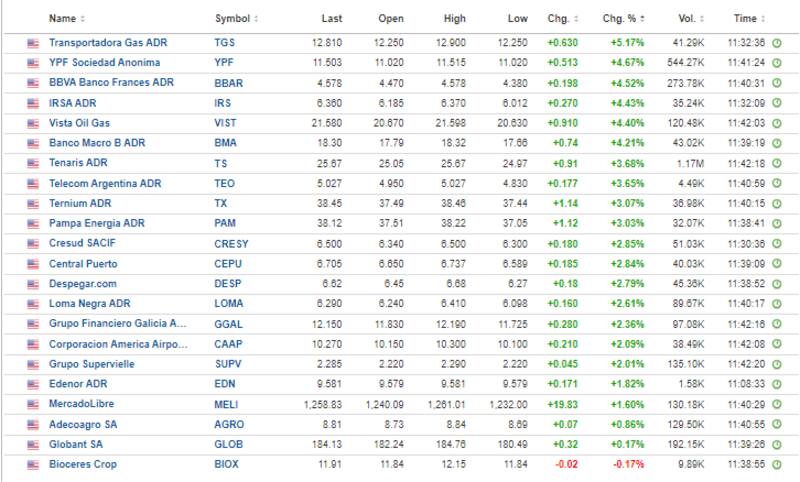
Task: Click the flag icon next to Bioceres Crop
Action: [x=33, y=465]
